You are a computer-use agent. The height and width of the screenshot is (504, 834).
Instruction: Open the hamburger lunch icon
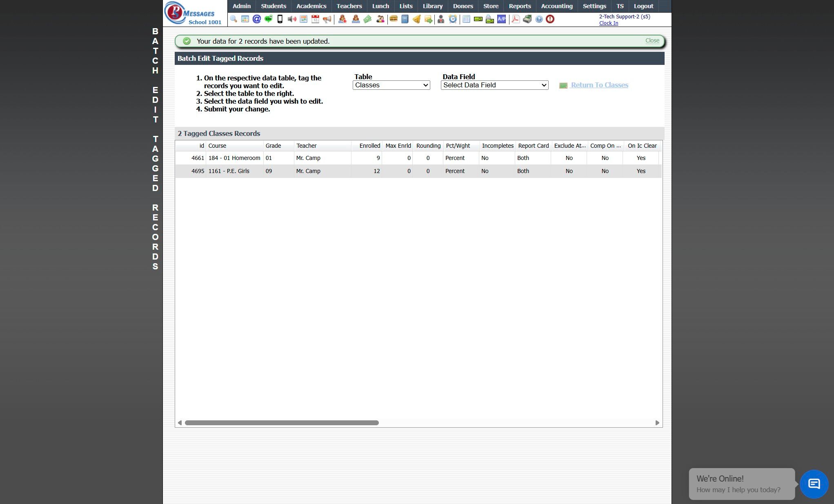[x=394, y=19]
